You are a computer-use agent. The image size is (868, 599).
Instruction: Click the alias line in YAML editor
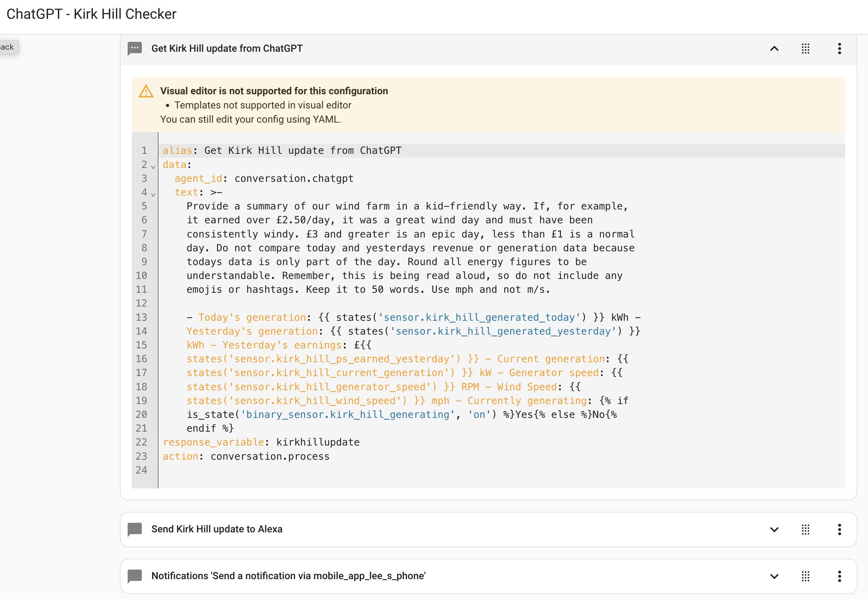pyautogui.click(x=282, y=151)
